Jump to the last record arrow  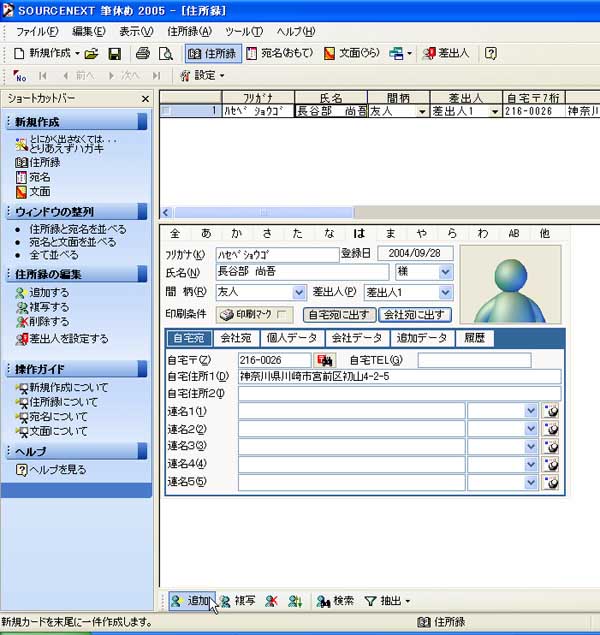[156, 76]
